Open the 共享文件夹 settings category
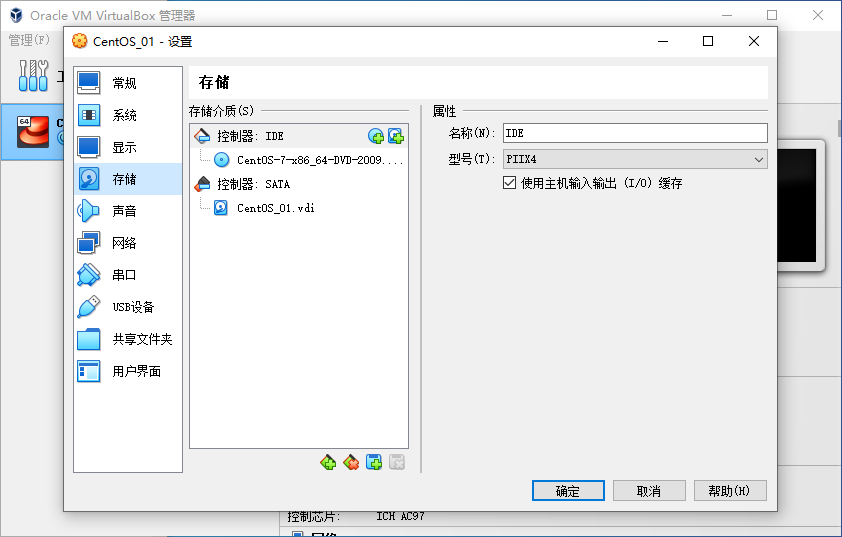Viewport: 842px width, 537px height. (128, 339)
